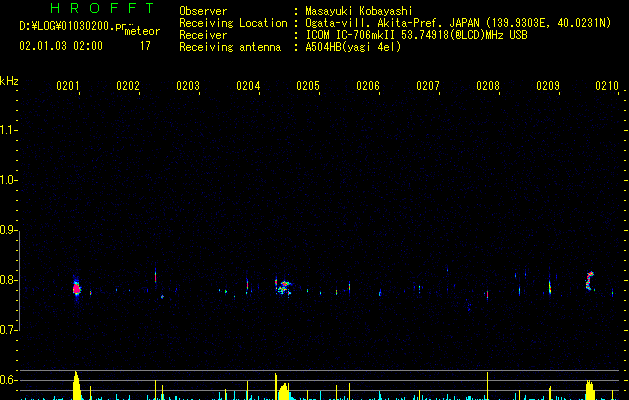
Task: Click the HROFFT title text
Action: [102, 8]
